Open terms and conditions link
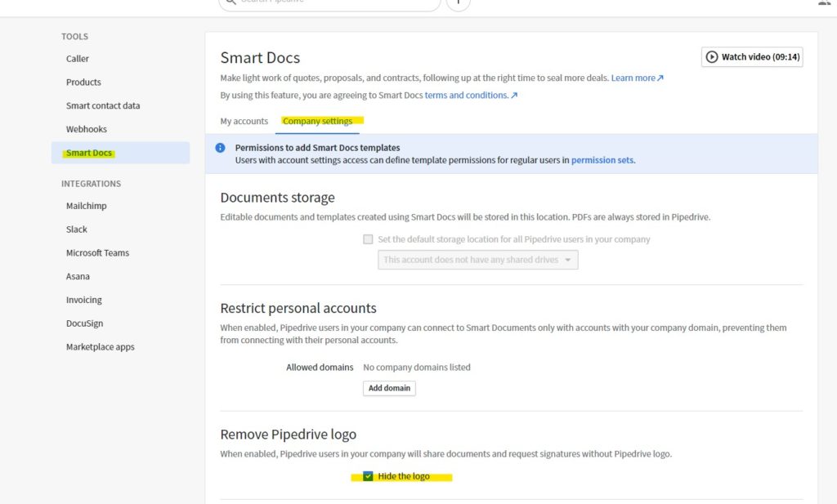Image resolution: width=837 pixels, height=504 pixels. point(471,95)
